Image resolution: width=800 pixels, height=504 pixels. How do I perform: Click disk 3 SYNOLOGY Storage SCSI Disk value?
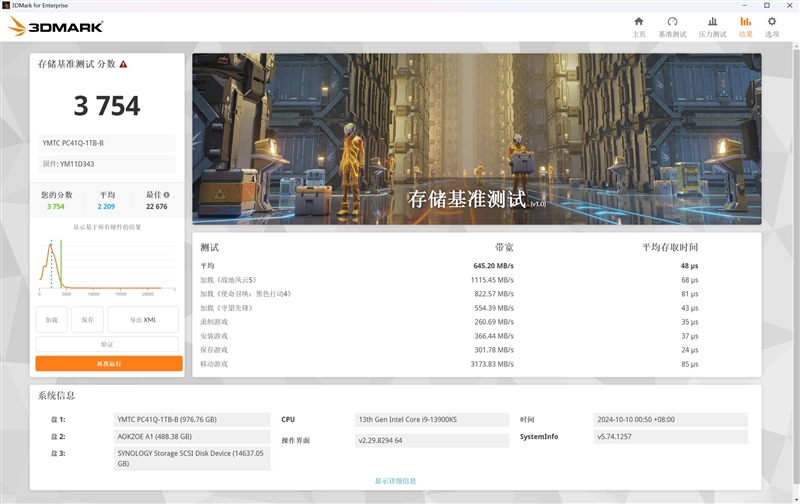pyautogui.click(x=192, y=459)
